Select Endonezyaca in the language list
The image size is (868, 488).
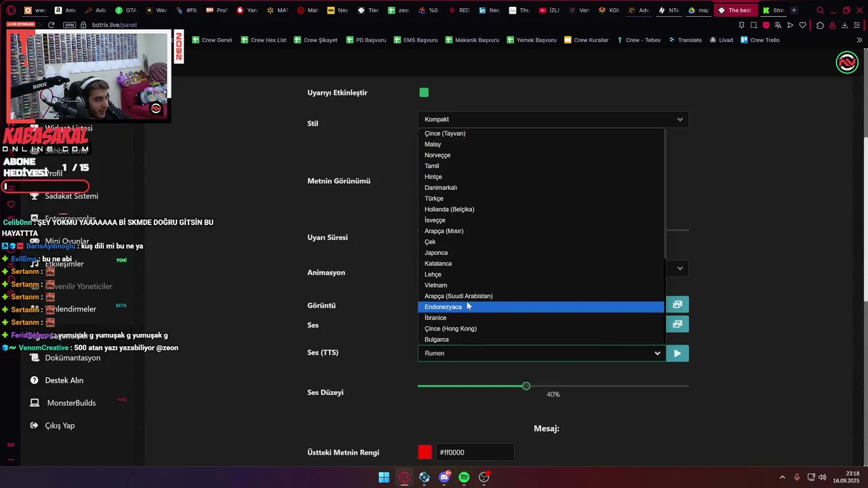tap(541, 307)
